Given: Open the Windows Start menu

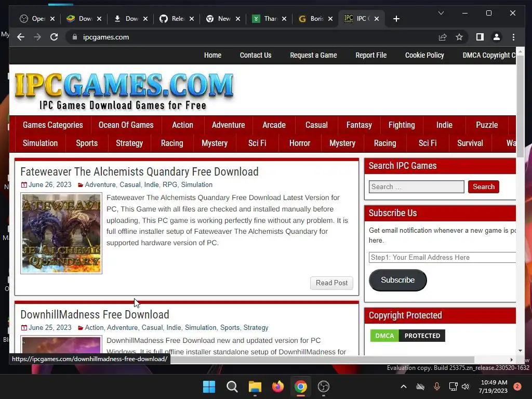Looking at the screenshot, I should click(x=209, y=387).
